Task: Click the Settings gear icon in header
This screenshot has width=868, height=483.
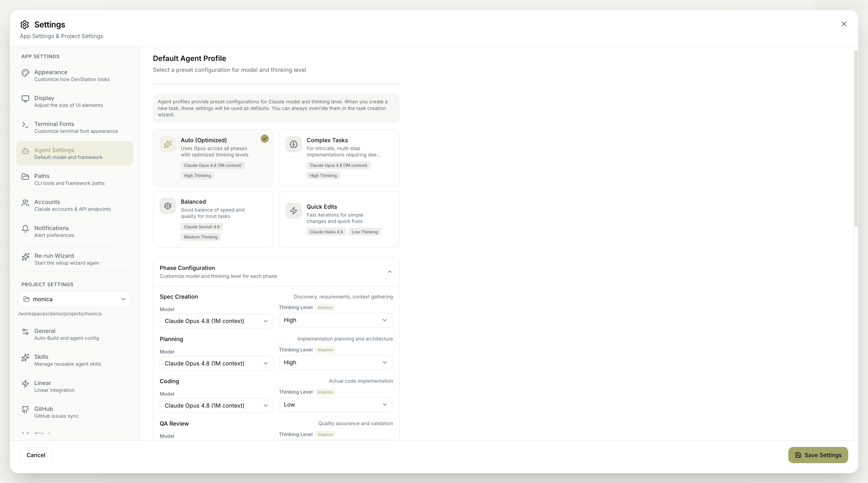Action: tap(25, 25)
